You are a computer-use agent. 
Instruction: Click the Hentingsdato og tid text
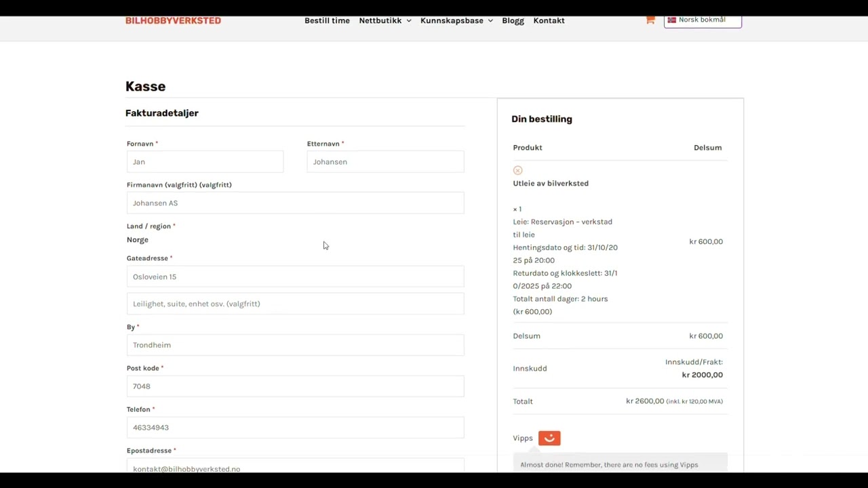[x=565, y=254]
